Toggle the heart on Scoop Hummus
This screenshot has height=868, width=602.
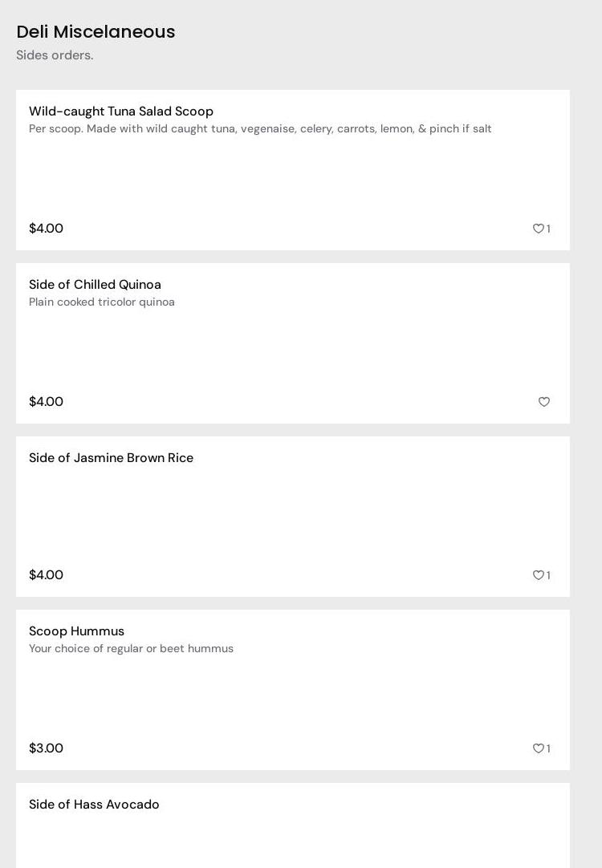[538, 748]
